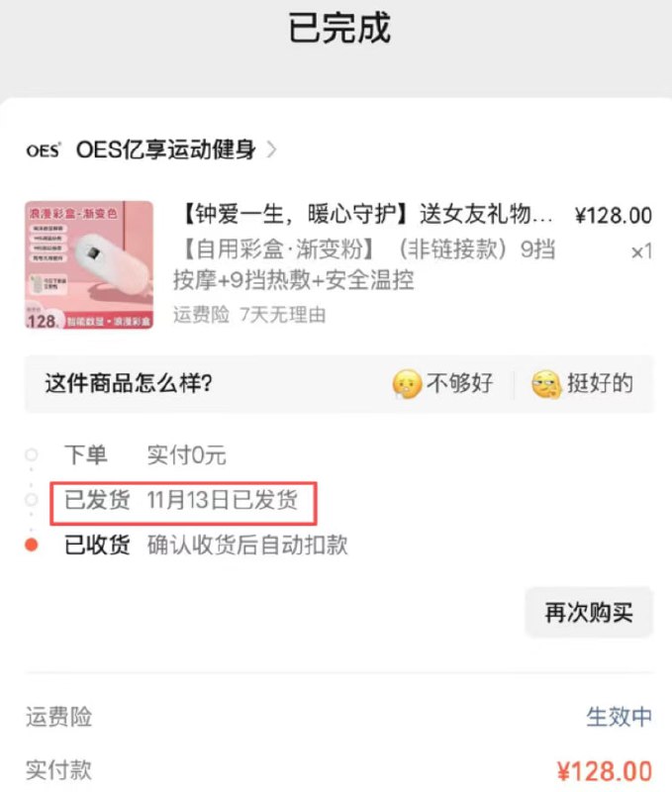Tap the 确认收货后自动扣款 description
The height and width of the screenshot is (792, 672).
pos(247,545)
